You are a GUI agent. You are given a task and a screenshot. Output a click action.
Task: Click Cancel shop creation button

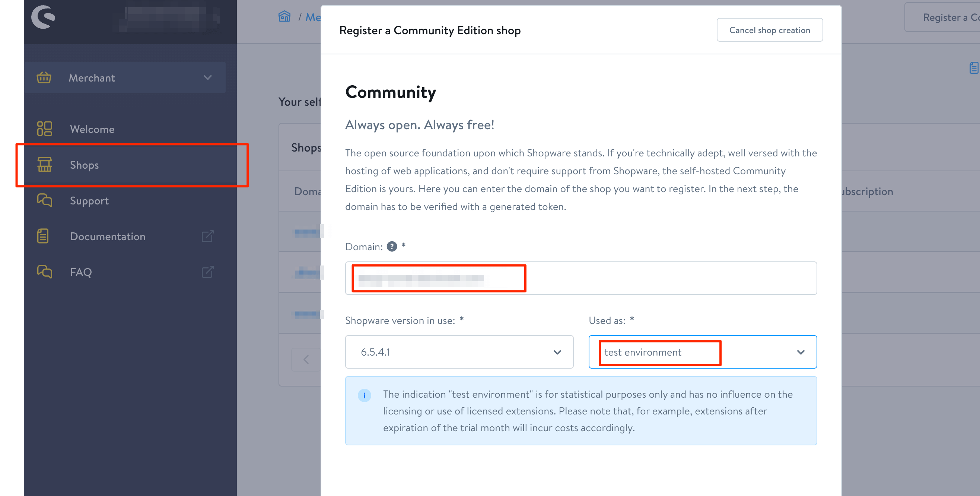tap(770, 30)
